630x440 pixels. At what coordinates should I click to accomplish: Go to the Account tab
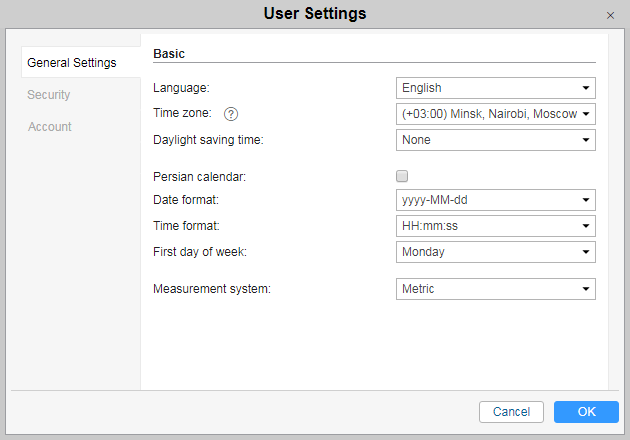pyautogui.click(x=50, y=127)
